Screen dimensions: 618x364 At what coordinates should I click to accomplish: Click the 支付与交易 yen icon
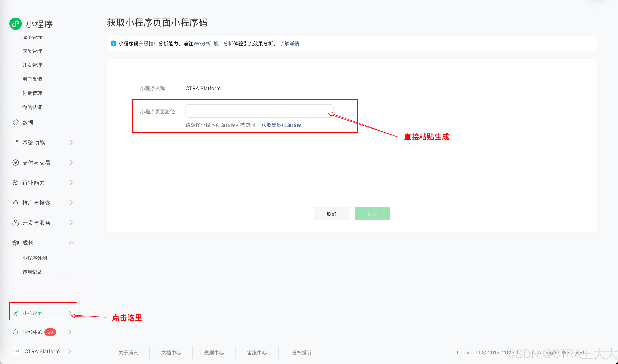tap(15, 163)
